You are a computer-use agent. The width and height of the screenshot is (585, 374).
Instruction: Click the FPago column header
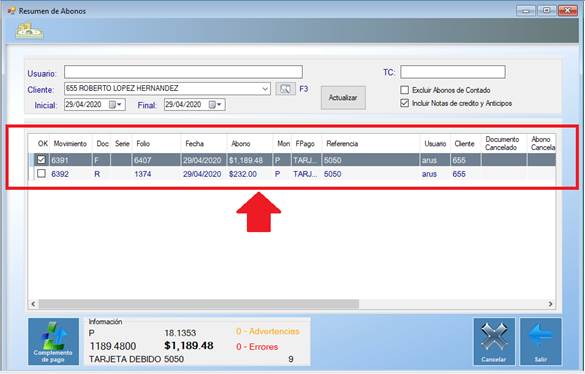click(x=306, y=144)
